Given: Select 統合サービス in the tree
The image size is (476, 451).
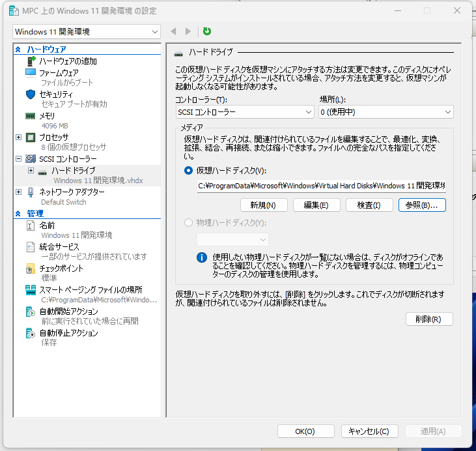Looking at the screenshot, I should [x=59, y=247].
